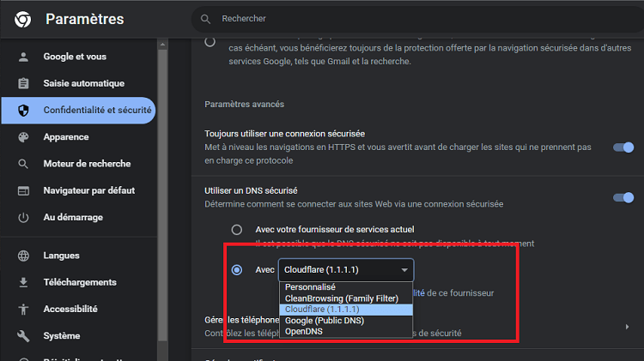Click the Paramètres title
The image size is (644, 361).
pyautogui.click(x=85, y=19)
